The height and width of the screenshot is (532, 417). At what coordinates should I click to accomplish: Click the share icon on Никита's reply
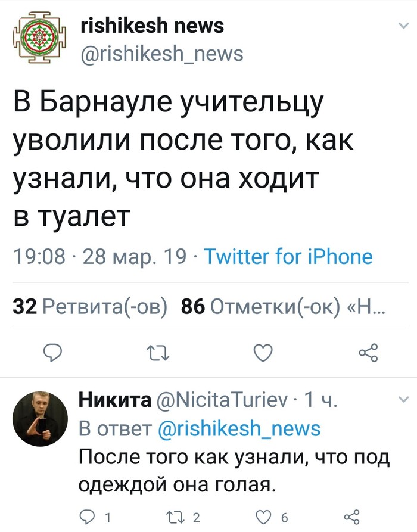pos(353,518)
